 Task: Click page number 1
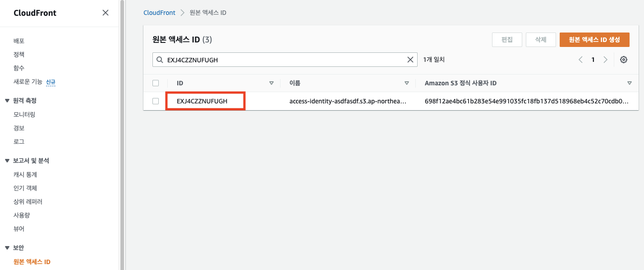(593, 60)
